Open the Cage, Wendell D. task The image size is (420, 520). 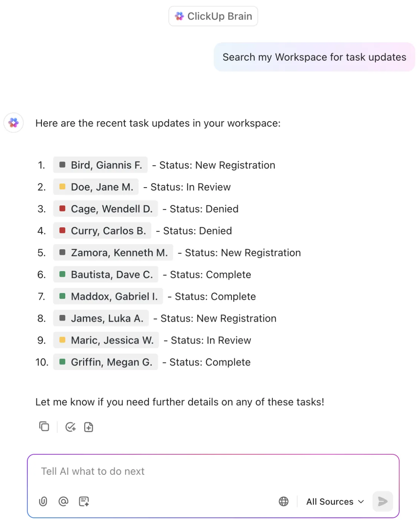tap(105, 209)
